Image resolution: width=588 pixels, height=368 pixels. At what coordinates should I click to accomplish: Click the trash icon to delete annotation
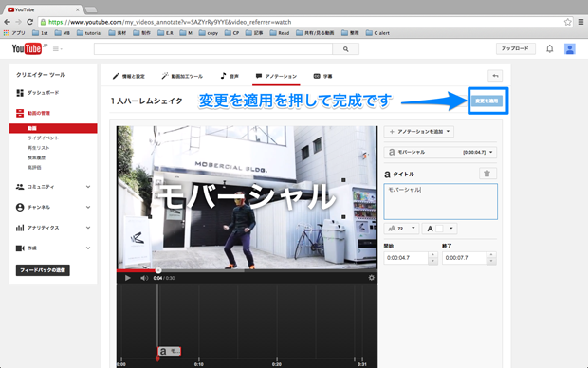coord(487,174)
